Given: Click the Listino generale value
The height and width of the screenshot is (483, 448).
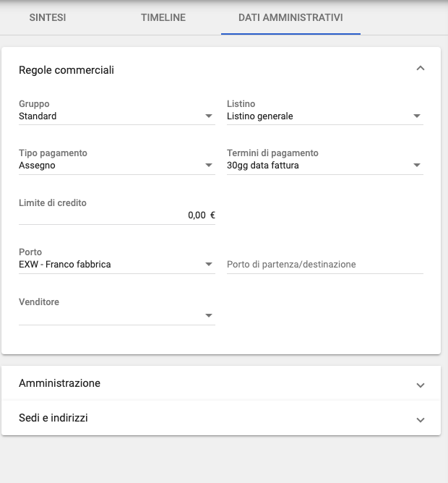Looking at the screenshot, I should (x=260, y=116).
